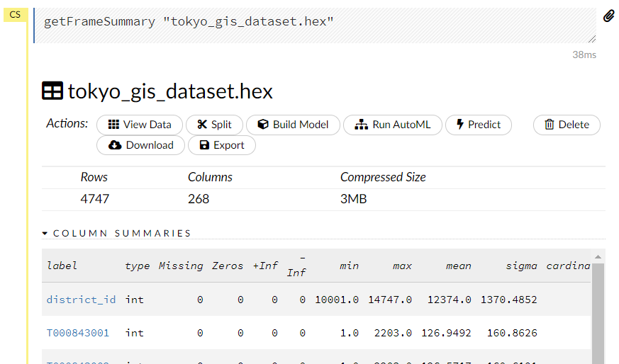The width and height of the screenshot is (619, 364).
Task: Click the label column header in the summary table
Action: coord(62,266)
